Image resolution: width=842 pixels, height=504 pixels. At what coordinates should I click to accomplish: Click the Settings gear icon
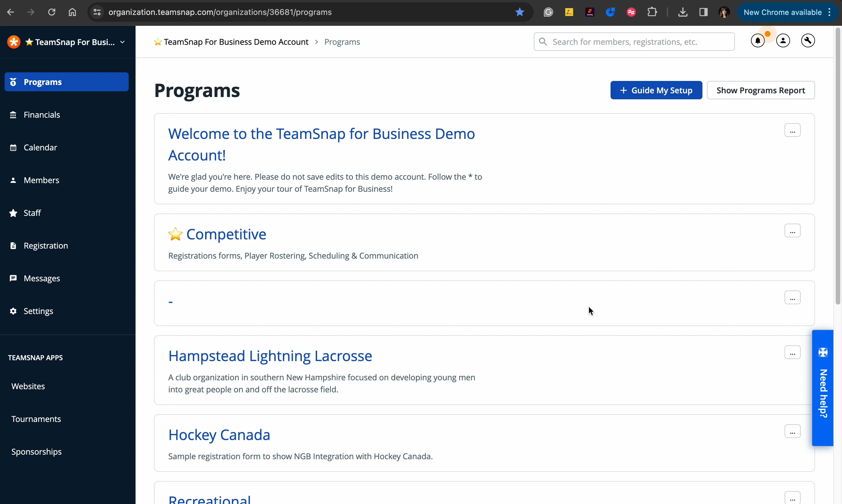[13, 311]
